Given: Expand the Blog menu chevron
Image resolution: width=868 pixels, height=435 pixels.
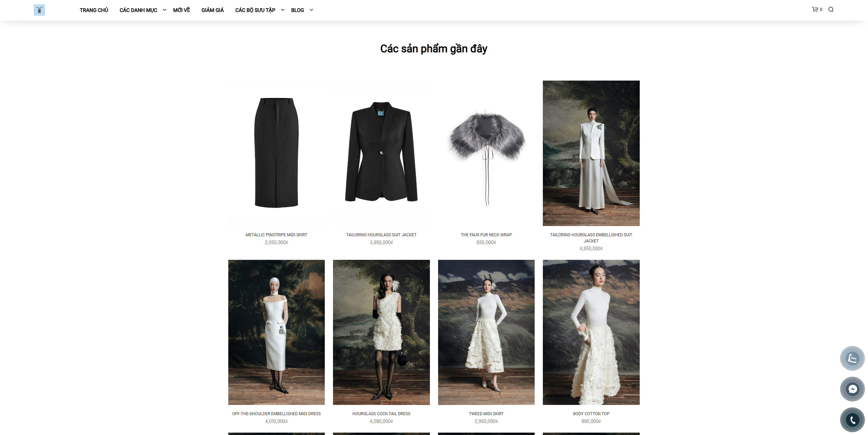Looking at the screenshot, I should (x=311, y=10).
